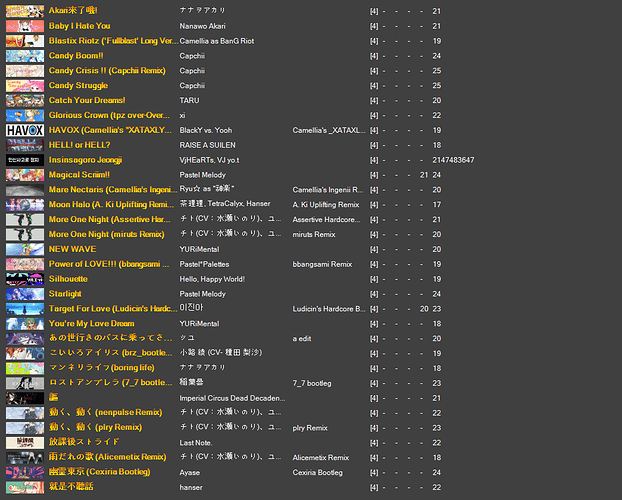
Task: Open song Catch Your Dreams!
Action: (87, 100)
